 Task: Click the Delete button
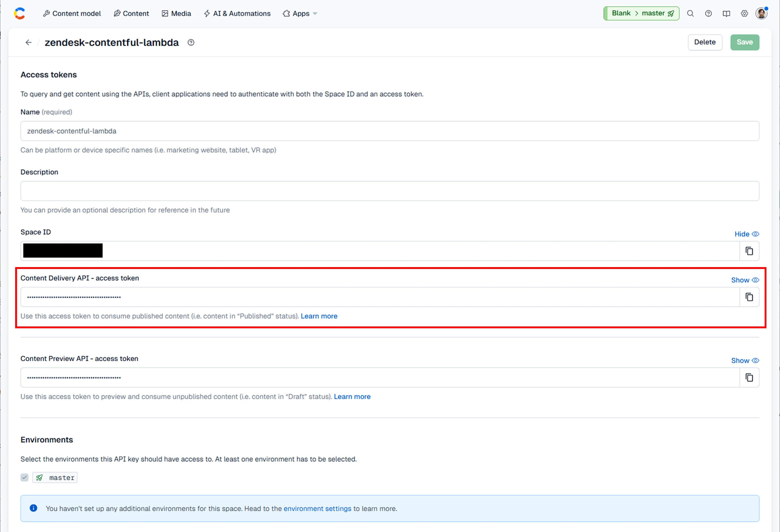705,42
